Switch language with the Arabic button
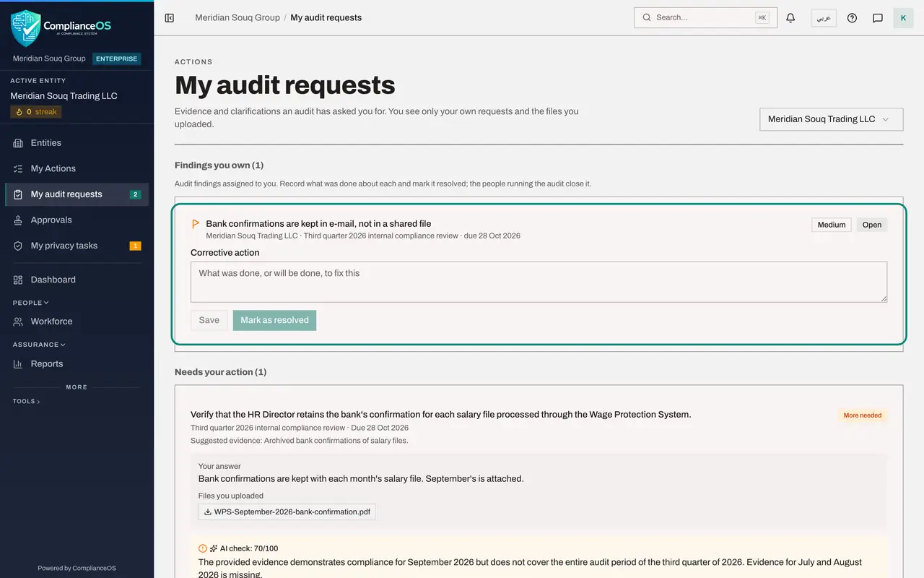The width and height of the screenshot is (924, 578). point(824,18)
